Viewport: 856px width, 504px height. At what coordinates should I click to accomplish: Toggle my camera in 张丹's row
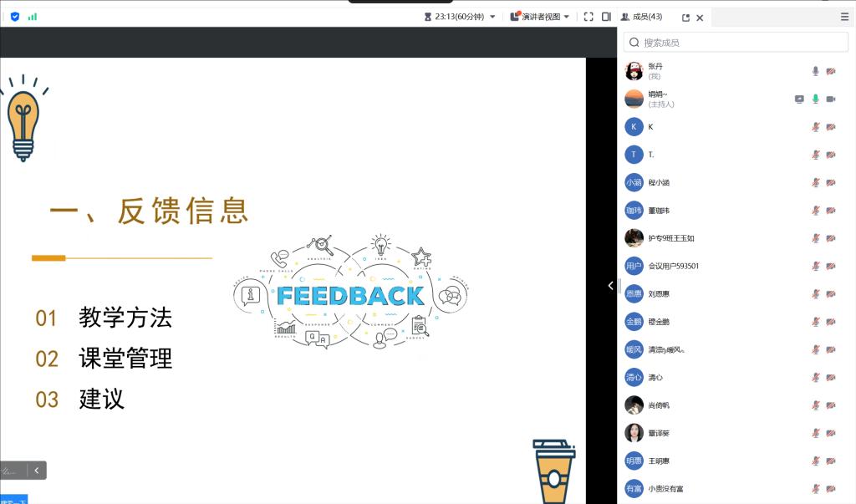pos(831,71)
